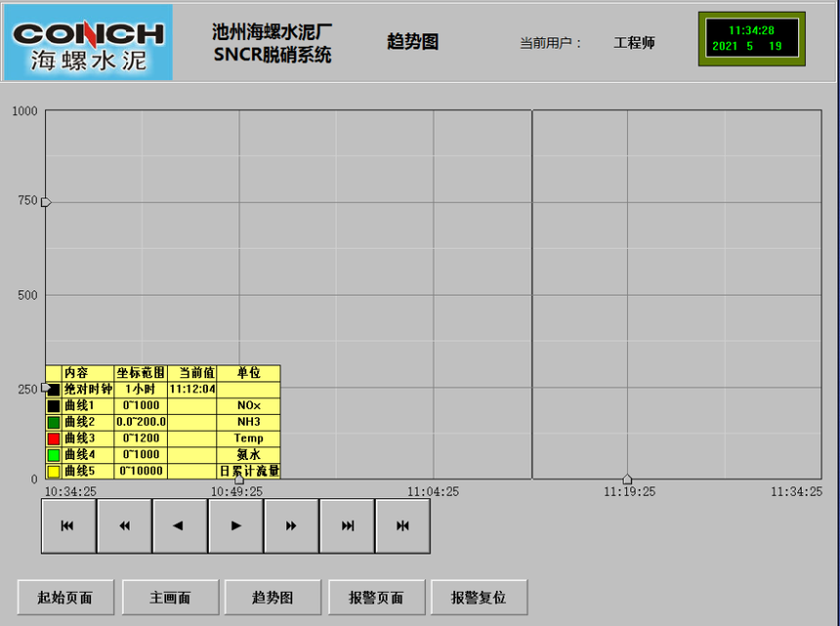The width and height of the screenshot is (840, 626).
Task: Click 报警复位 to reset alarms
Action: click(479, 597)
